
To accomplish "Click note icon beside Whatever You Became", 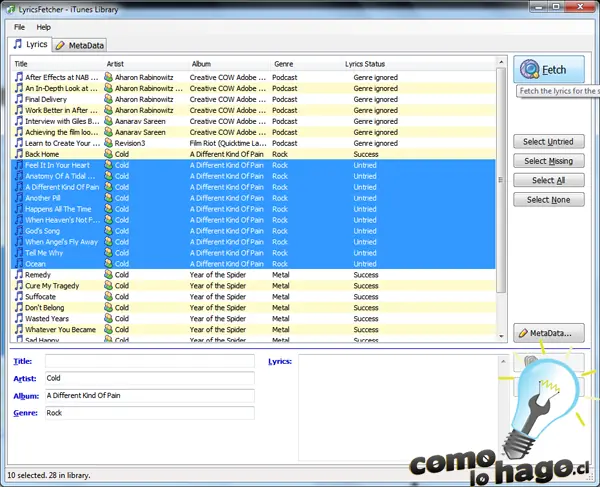I will click(19, 329).
